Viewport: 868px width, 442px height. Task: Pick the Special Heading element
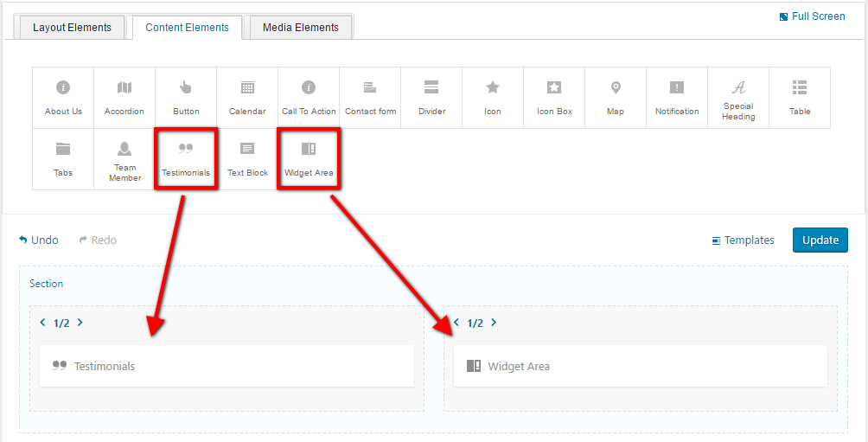click(x=738, y=97)
